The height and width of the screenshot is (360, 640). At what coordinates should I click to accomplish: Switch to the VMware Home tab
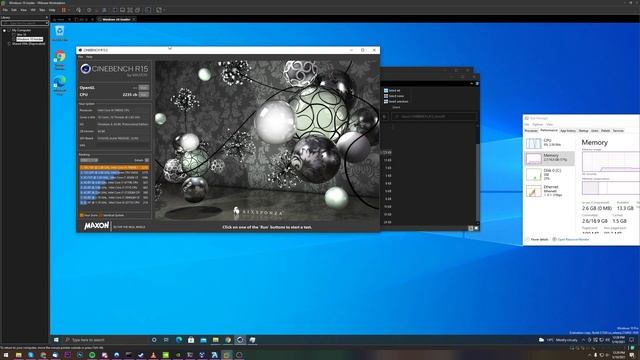click(x=60, y=19)
